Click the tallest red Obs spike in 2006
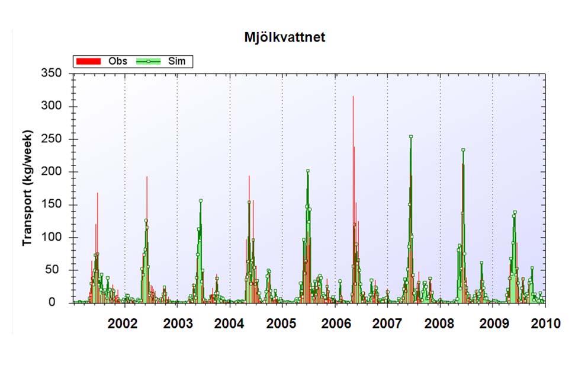Viewport: 588px width, 377px height. (x=353, y=199)
